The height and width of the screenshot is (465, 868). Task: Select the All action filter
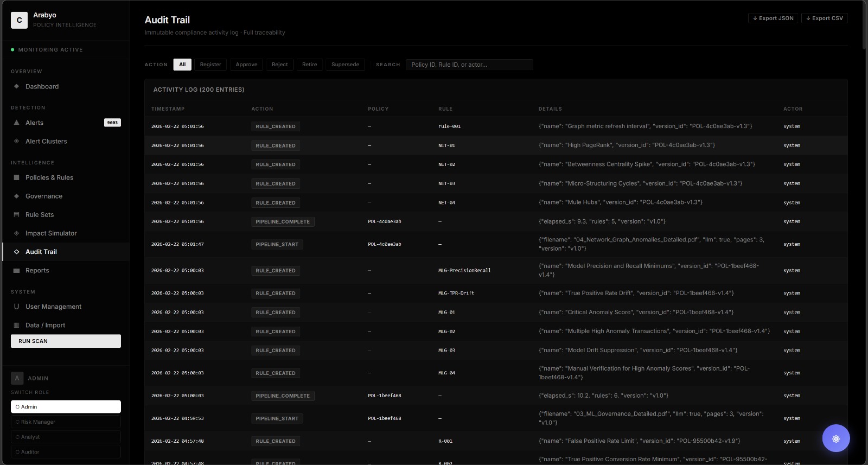click(x=182, y=65)
